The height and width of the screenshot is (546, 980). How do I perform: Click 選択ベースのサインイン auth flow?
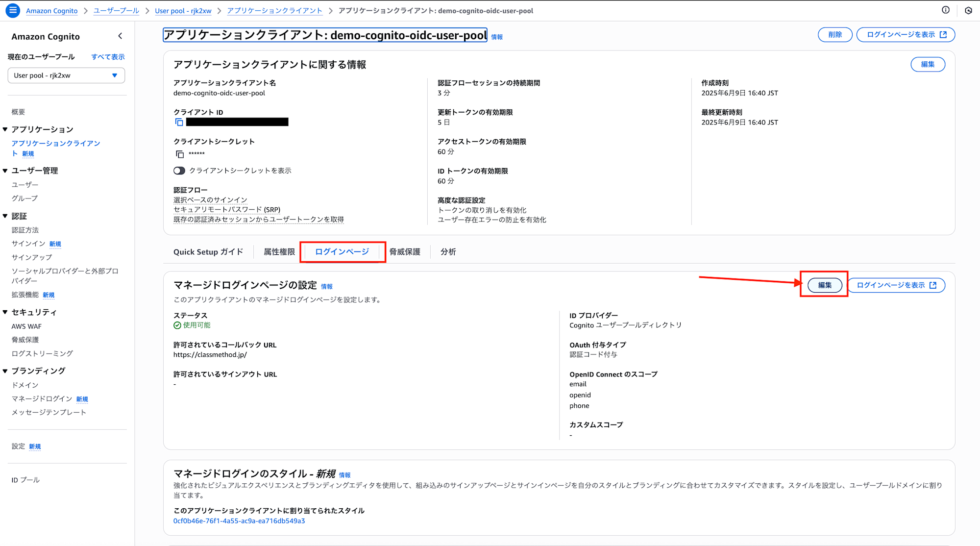pyautogui.click(x=210, y=200)
